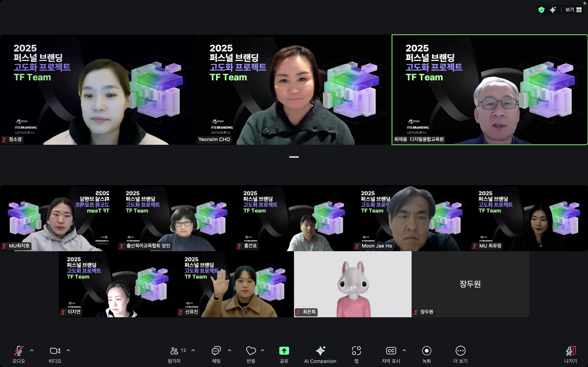Start recording with the Record button
The image size is (588, 367).
pos(427,351)
